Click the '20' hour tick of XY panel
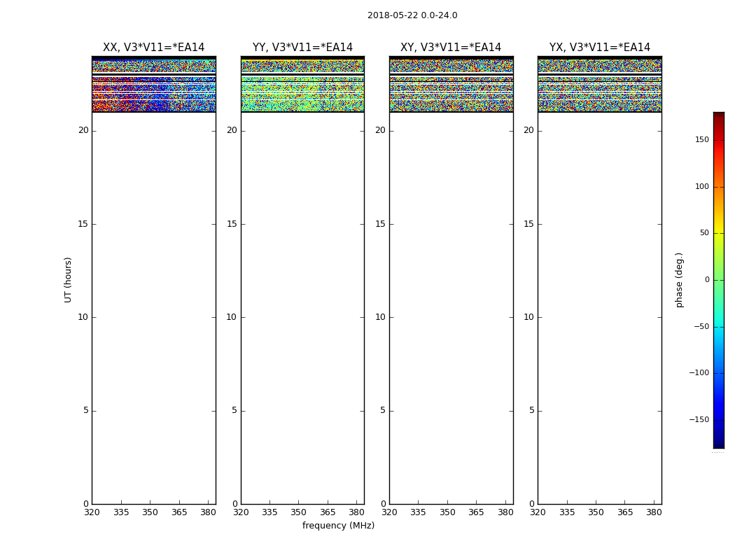The width and height of the screenshot is (735, 560). pos(381,130)
